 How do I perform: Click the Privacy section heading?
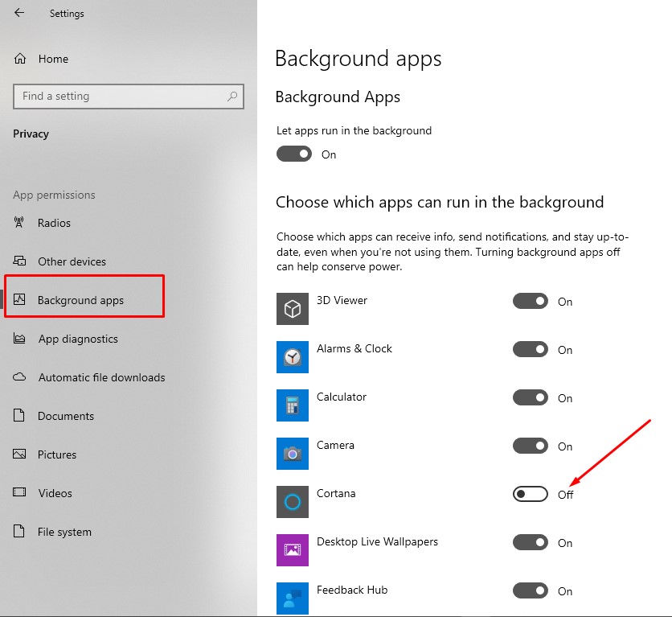[x=31, y=134]
